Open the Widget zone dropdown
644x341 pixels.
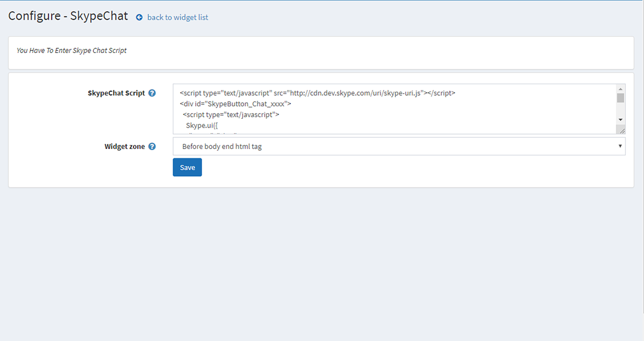click(x=399, y=146)
